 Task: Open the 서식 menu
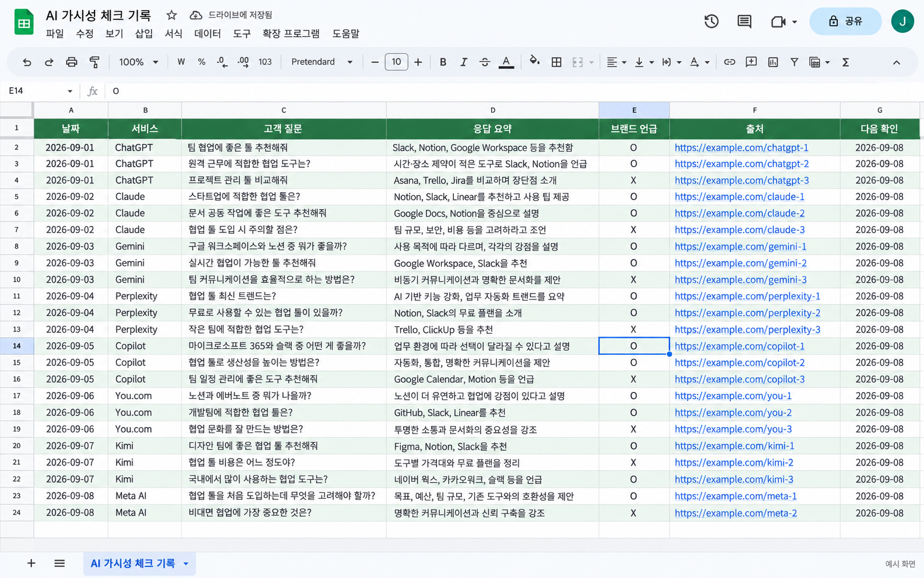174,34
